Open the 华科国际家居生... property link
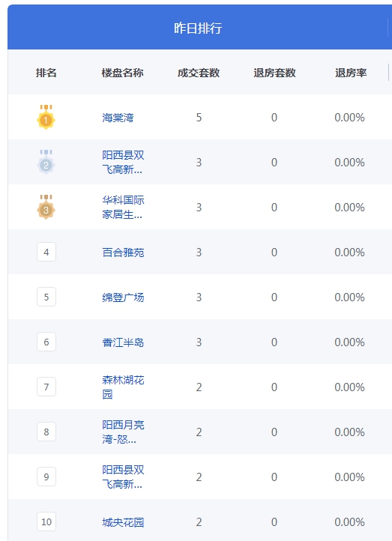This screenshot has width=392, height=541. click(x=123, y=208)
